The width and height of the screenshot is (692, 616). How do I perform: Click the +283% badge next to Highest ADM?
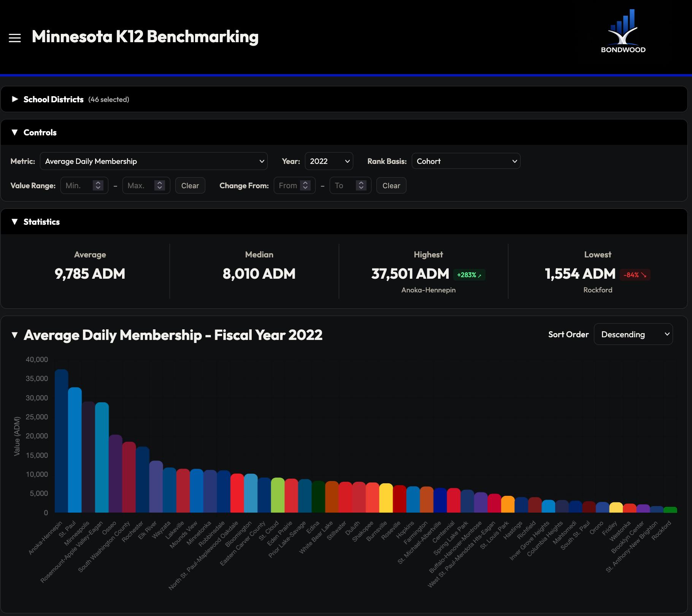pos(469,275)
